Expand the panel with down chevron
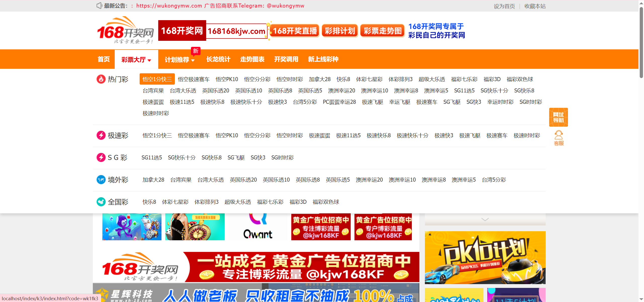Viewport: 644px width, 302px height. [x=485, y=219]
